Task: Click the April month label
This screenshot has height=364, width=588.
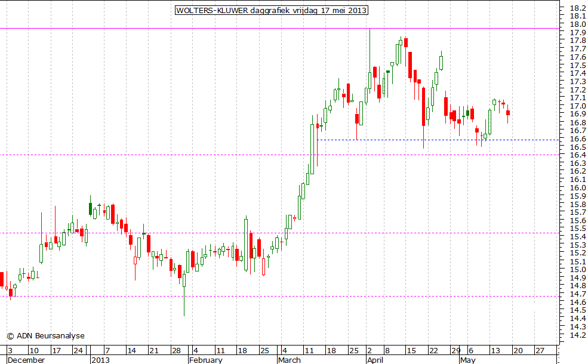Action: [375, 360]
